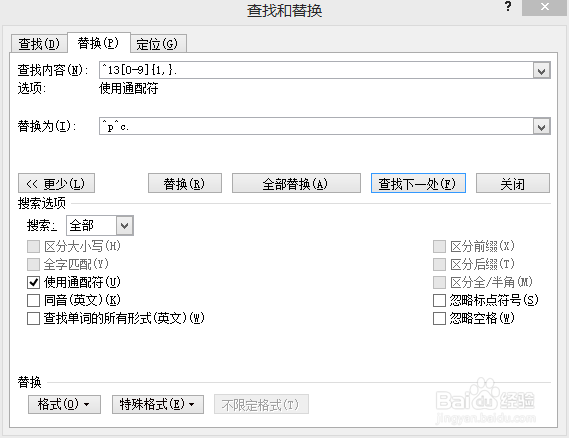This screenshot has height=438, width=569.
Task: Switch to the 定位(G) tab
Action: [x=157, y=44]
